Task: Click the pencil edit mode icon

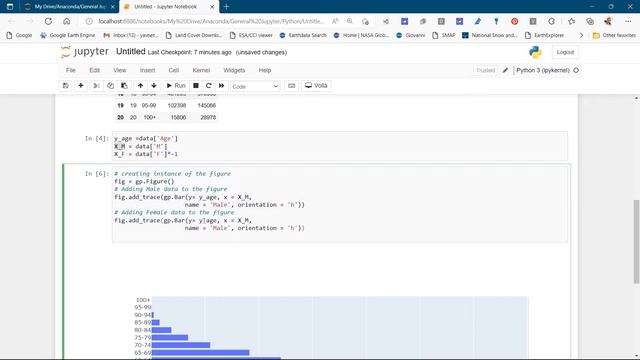Action: pos(505,70)
